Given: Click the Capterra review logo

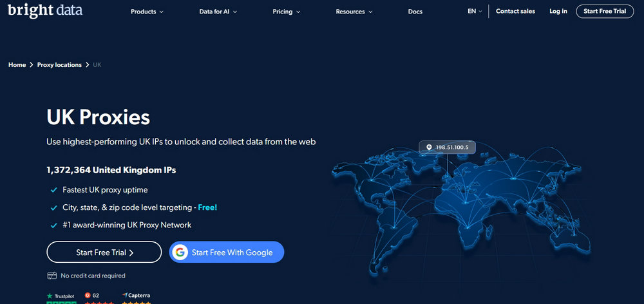Looking at the screenshot, I should 136,296.
